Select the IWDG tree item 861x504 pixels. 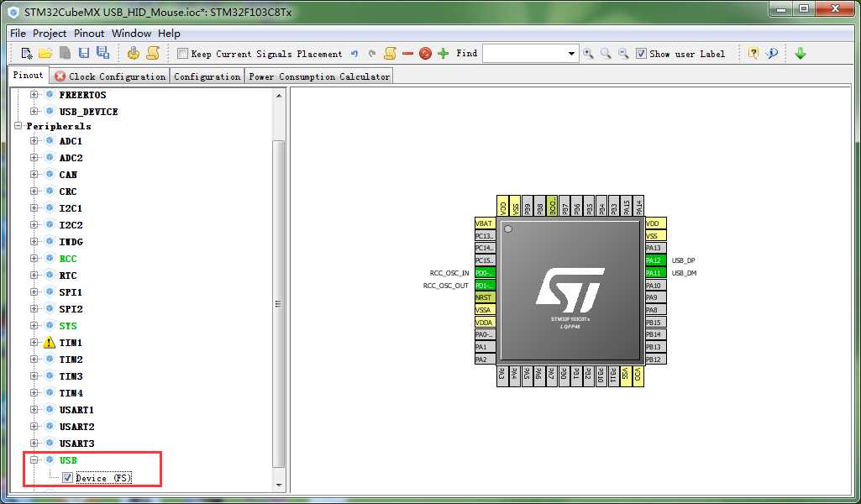pos(71,242)
